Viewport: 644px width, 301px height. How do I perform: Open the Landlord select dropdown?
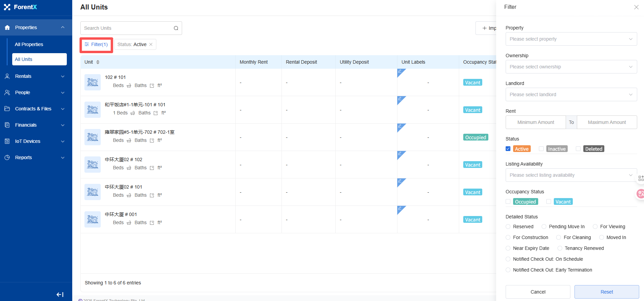click(x=571, y=94)
